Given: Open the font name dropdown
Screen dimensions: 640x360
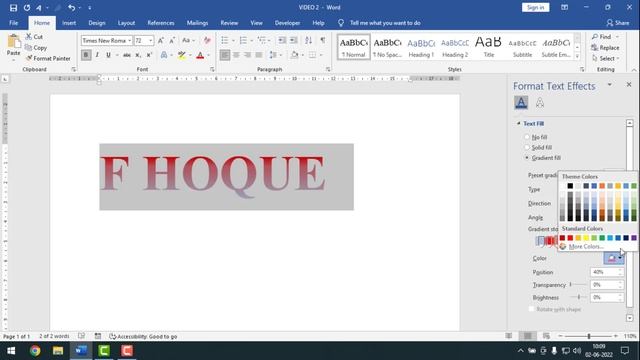Looking at the screenshot, I should [x=129, y=40].
